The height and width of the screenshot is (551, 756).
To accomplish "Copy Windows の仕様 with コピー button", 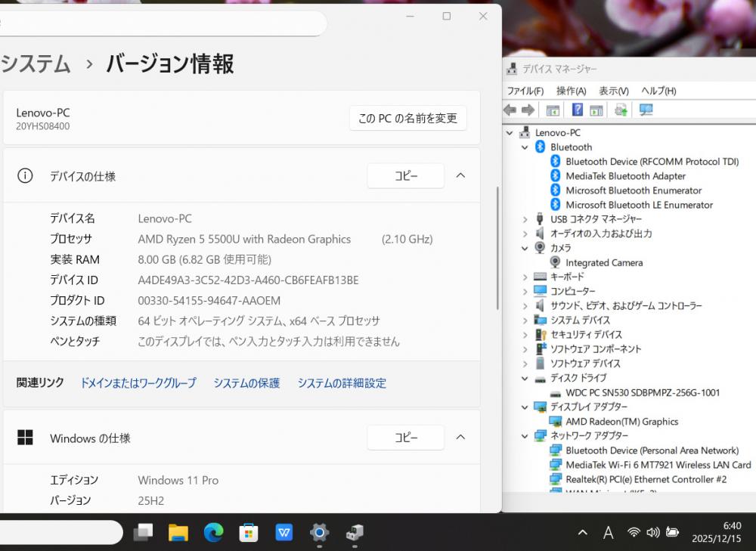I will [405, 438].
